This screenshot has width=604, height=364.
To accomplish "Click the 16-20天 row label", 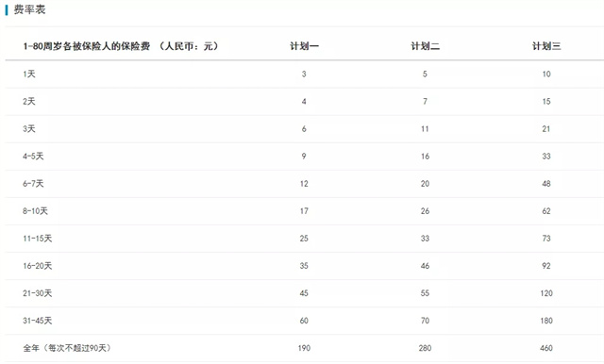I will 38,266.
